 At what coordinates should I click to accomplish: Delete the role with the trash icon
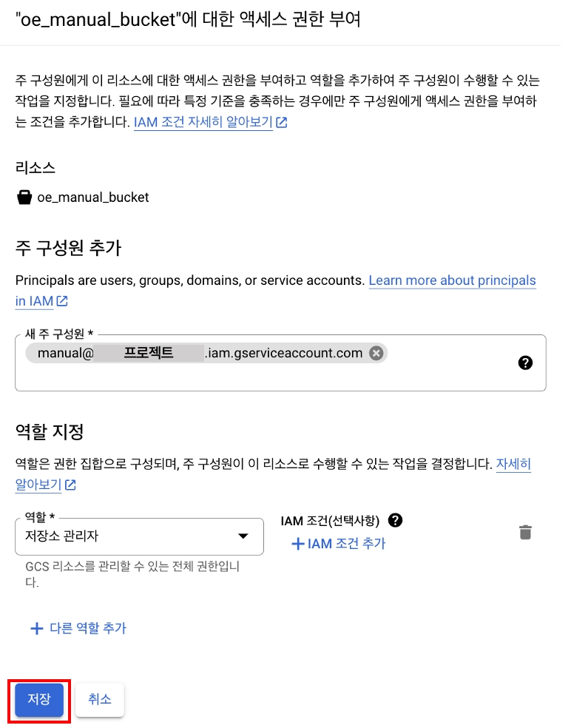525,532
